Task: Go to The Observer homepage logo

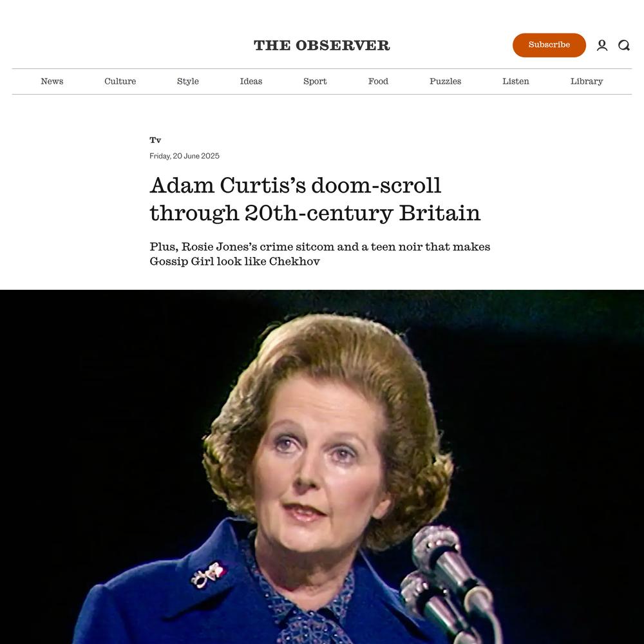Action: (321, 45)
